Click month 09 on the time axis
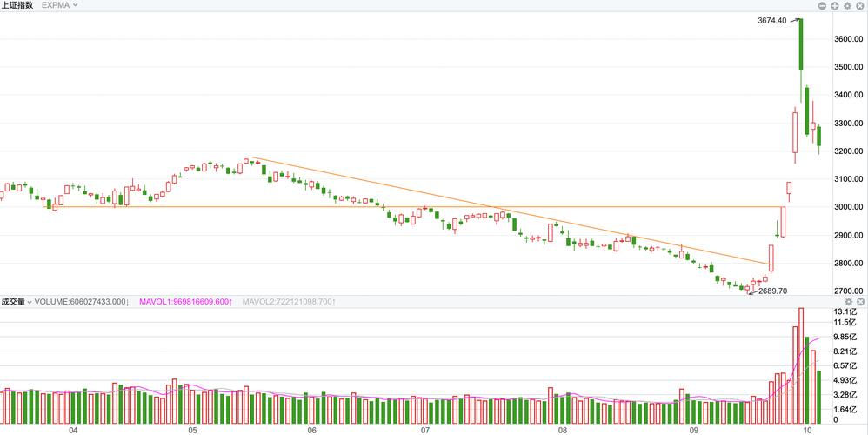The image size is (868, 435). click(694, 430)
